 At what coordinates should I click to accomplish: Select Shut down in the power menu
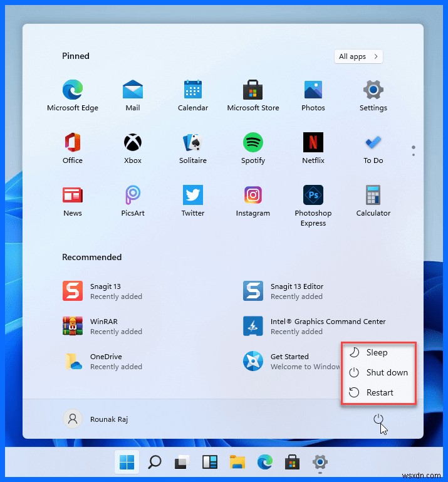378,372
